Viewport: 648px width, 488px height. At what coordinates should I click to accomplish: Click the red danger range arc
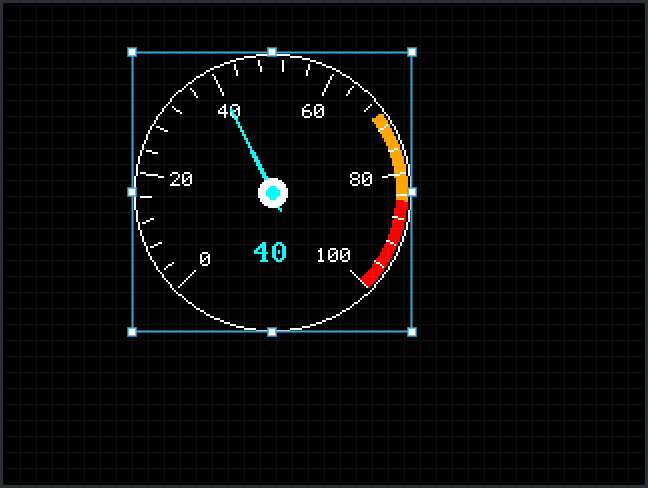click(390, 243)
